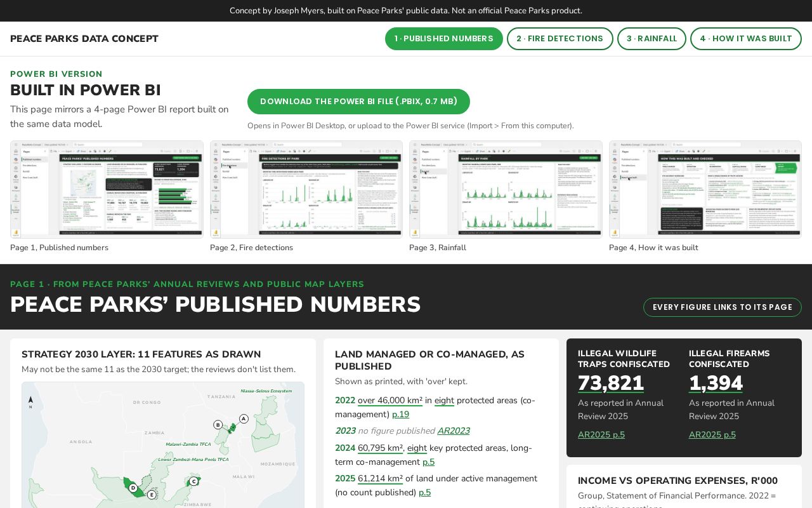Viewport: 812px width, 508px height.
Task: View the 'Page 4, How it was built' thumbnail
Action: pyautogui.click(x=705, y=189)
